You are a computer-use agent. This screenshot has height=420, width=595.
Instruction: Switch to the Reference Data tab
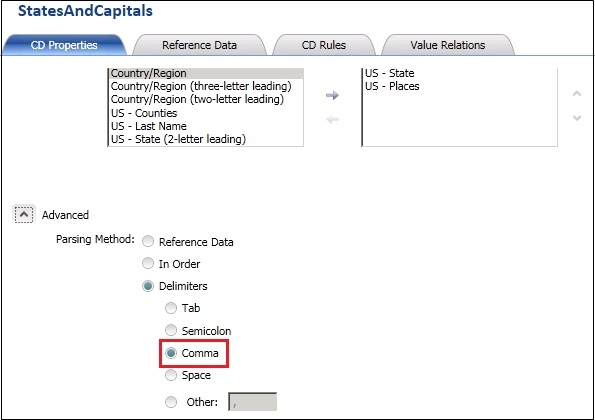[199, 45]
